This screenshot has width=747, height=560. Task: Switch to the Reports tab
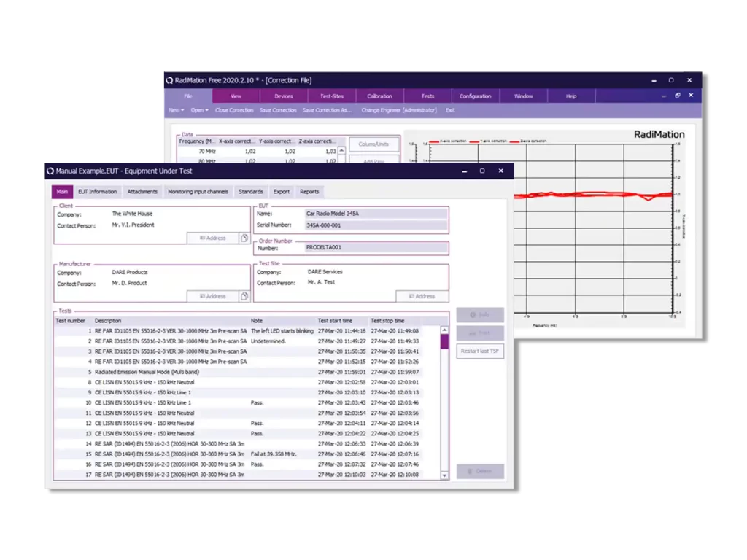309,192
